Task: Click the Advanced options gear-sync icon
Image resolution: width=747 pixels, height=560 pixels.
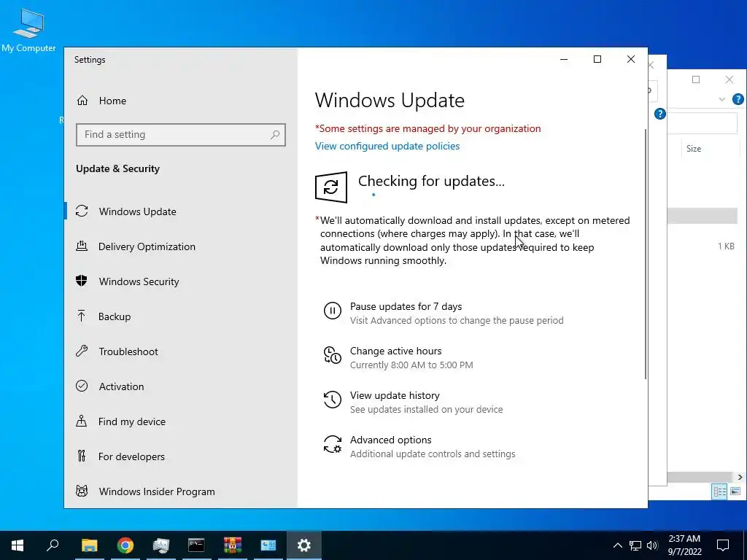Action: (333, 444)
